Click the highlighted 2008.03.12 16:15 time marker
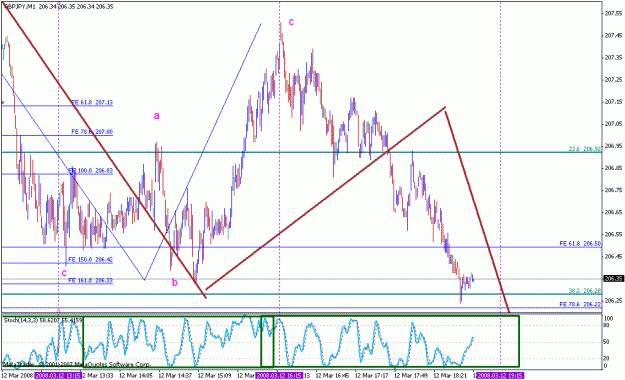625x380 pixels. (279, 376)
